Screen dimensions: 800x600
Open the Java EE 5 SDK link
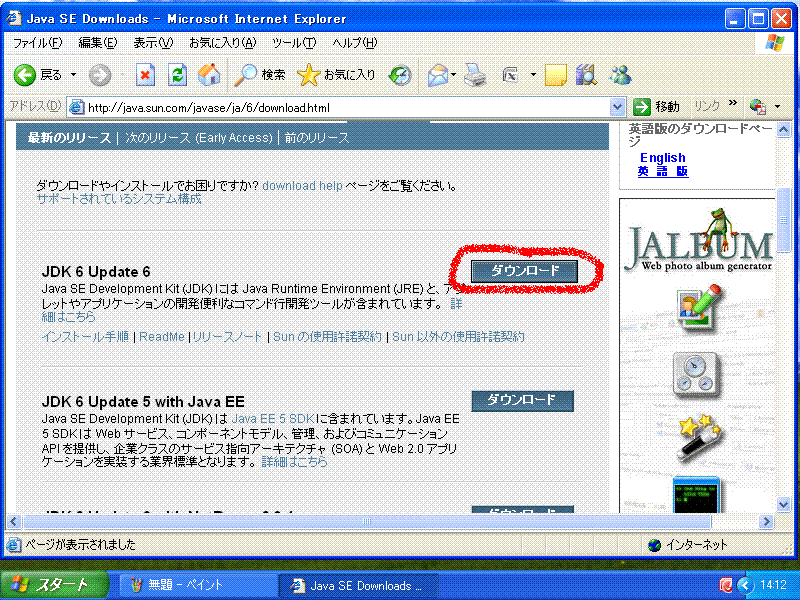[273, 419]
